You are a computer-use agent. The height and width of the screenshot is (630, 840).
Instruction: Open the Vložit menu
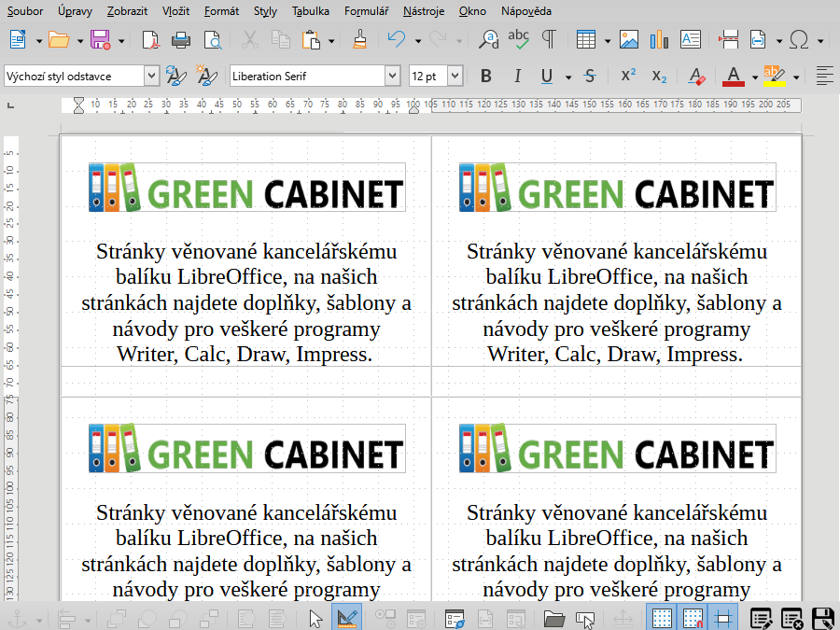click(x=175, y=10)
